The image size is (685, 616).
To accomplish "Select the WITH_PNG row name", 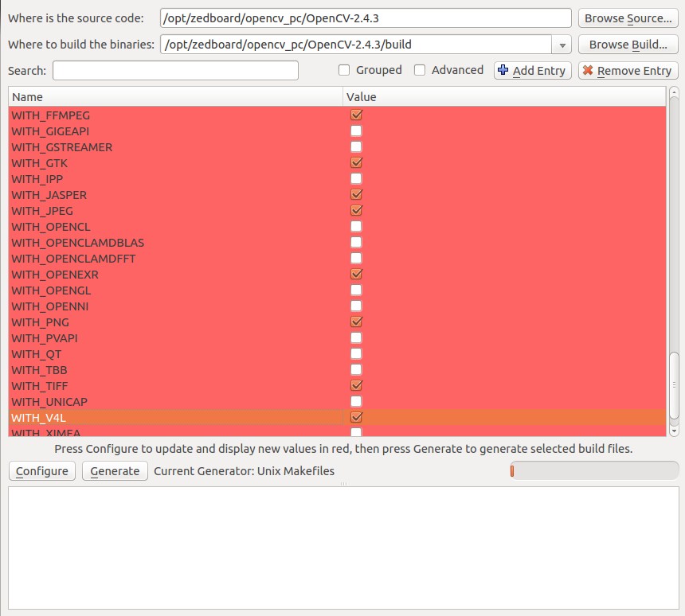I will pyautogui.click(x=40, y=322).
